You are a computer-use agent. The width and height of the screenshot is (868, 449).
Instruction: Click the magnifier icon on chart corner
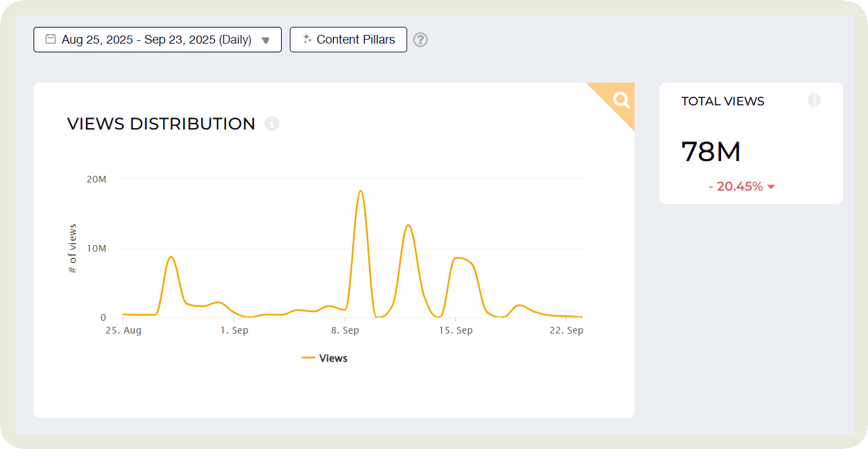(622, 101)
